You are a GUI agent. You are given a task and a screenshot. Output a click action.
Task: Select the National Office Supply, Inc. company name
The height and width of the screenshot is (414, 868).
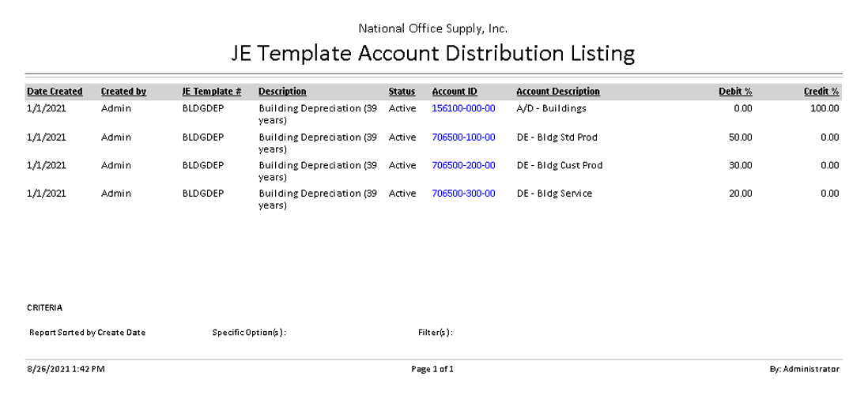point(432,28)
